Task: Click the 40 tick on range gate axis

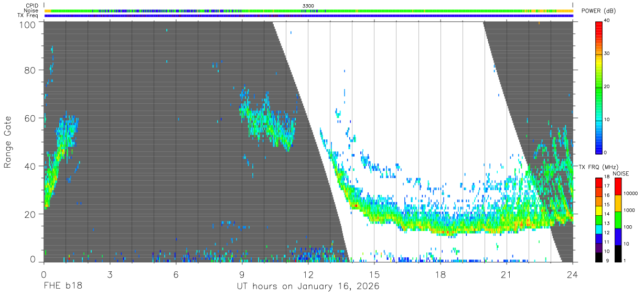Action: tap(30, 166)
